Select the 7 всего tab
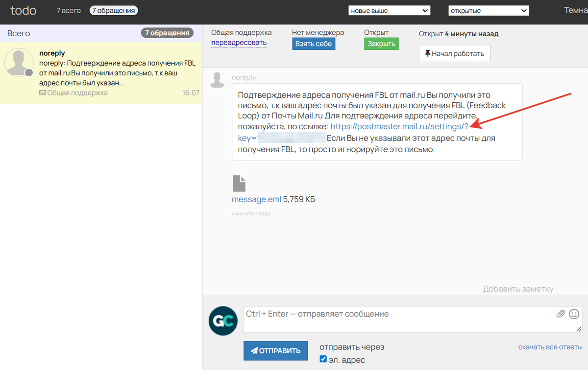The height and width of the screenshot is (370, 588). pyautogui.click(x=69, y=10)
